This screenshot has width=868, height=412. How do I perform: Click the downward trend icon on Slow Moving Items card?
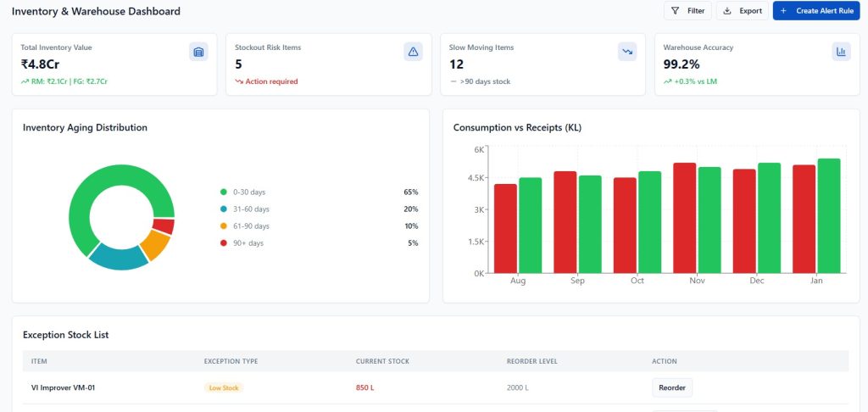627,52
